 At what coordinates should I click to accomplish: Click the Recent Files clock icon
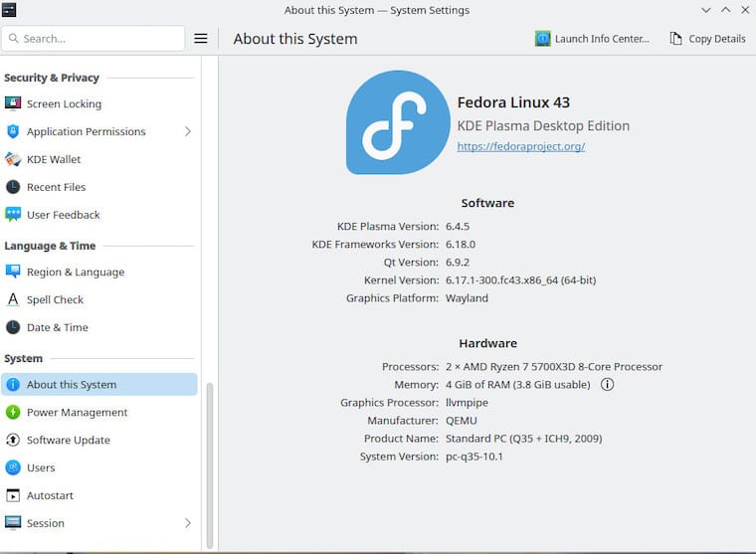click(x=13, y=187)
